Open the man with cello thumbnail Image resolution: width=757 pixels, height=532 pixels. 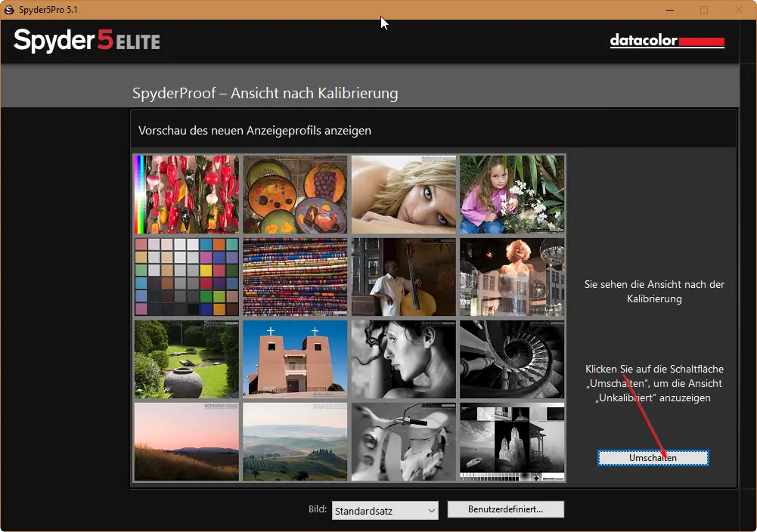tap(404, 277)
